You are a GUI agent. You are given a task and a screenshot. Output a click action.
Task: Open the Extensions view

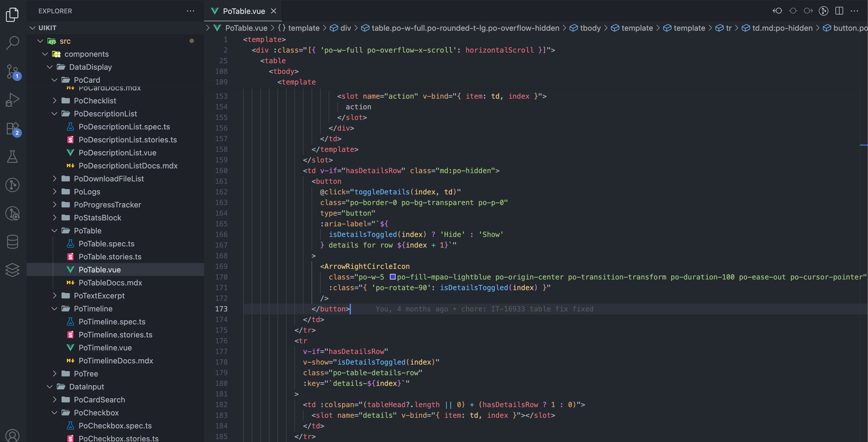point(12,129)
